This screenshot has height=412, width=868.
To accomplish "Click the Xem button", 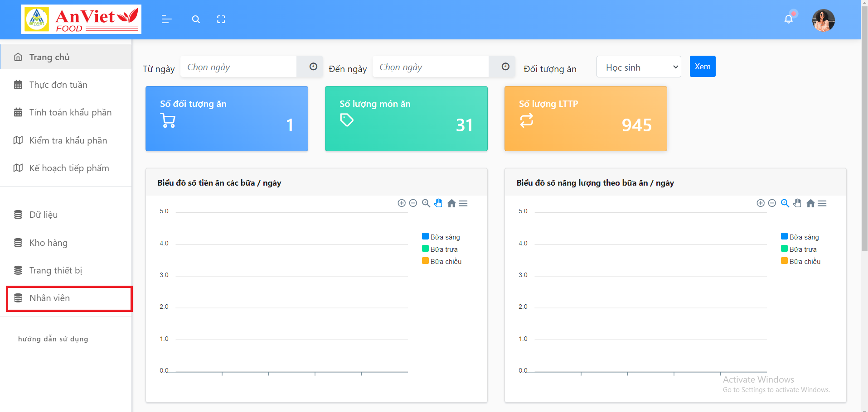I will [702, 66].
